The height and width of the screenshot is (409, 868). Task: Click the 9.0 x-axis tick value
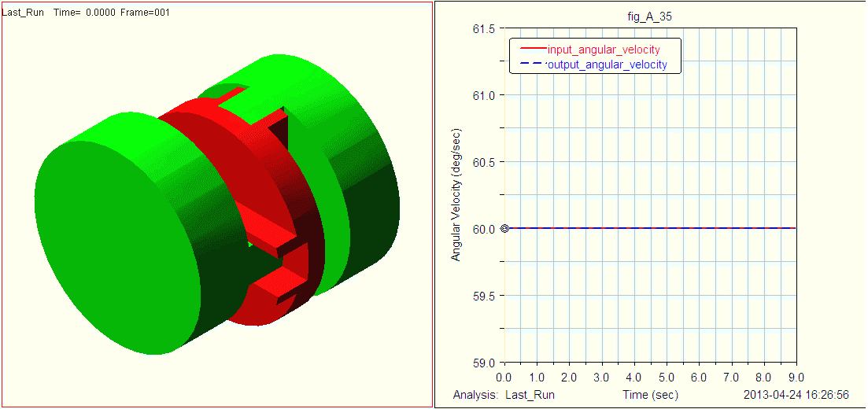click(x=796, y=377)
